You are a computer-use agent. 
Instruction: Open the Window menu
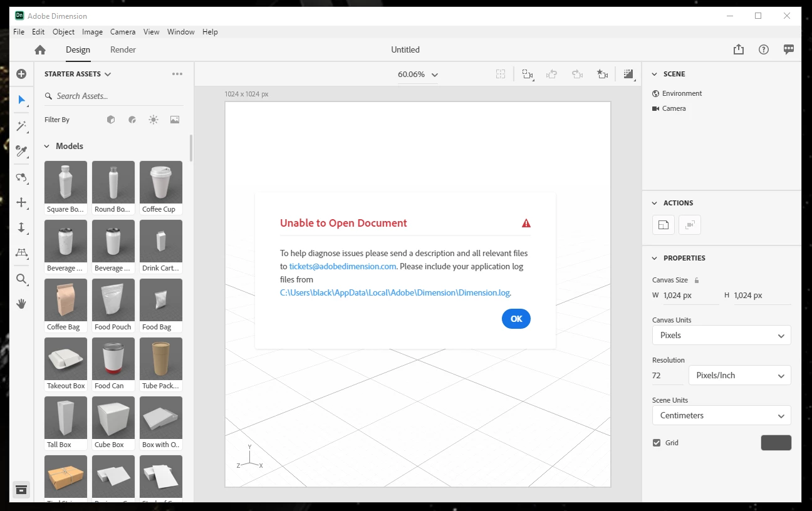tap(181, 32)
